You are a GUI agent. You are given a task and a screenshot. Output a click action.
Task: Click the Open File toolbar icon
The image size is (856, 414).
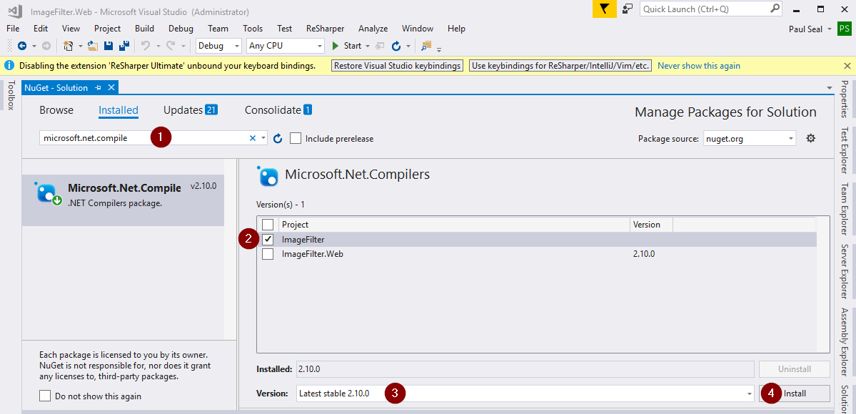[92, 46]
